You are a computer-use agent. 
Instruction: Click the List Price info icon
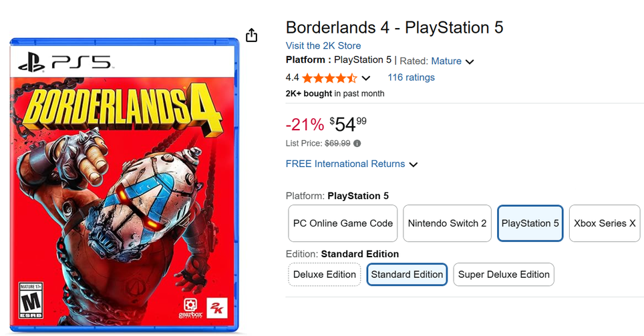357,144
